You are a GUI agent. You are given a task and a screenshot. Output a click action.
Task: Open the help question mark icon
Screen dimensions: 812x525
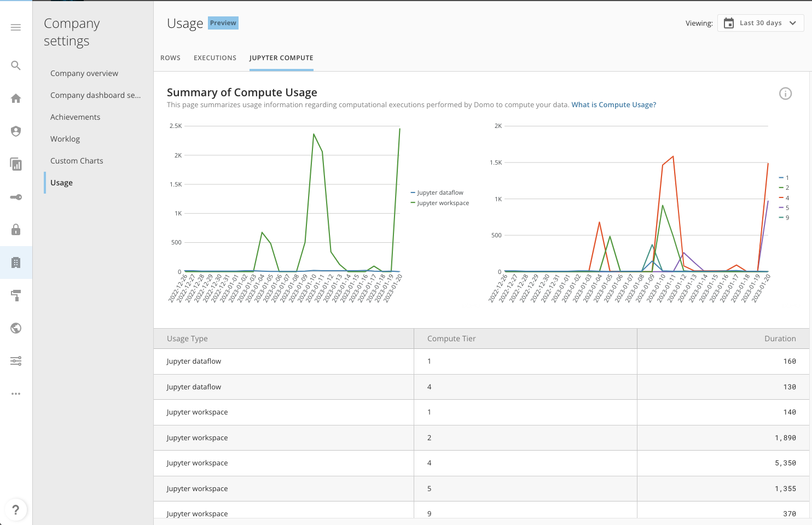click(16, 510)
